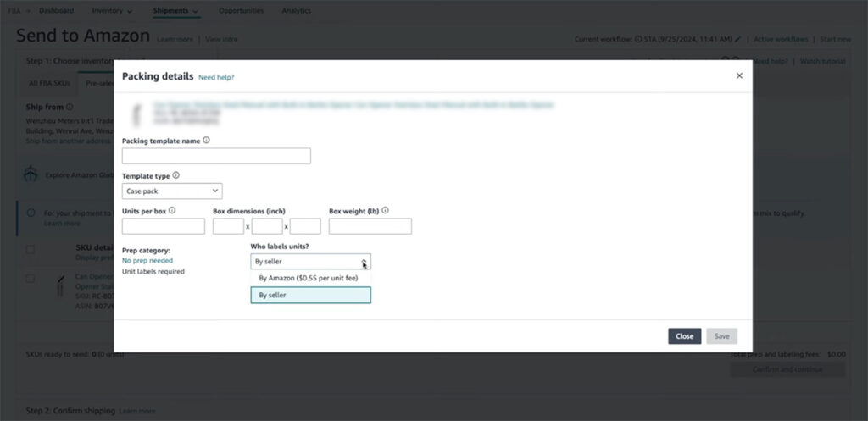The height and width of the screenshot is (421, 868).
Task: Click Learn more beside Step 2: Confirm shipping
Action: tap(137, 411)
